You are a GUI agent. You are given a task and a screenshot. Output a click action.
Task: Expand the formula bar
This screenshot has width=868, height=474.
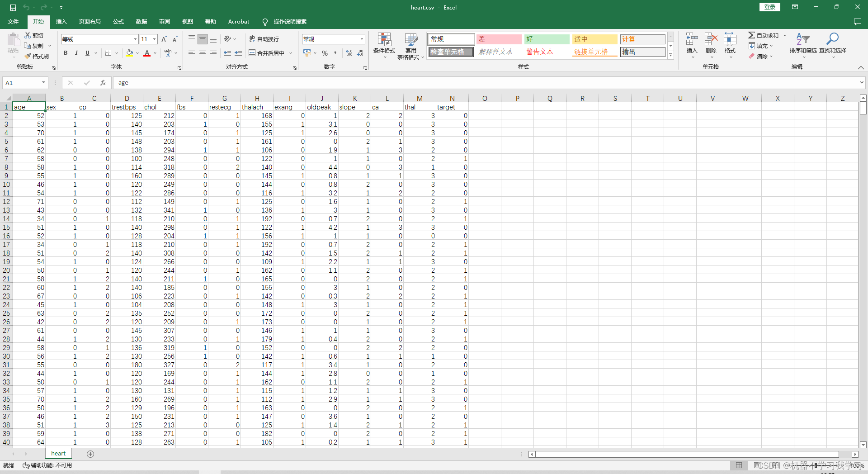click(x=862, y=83)
